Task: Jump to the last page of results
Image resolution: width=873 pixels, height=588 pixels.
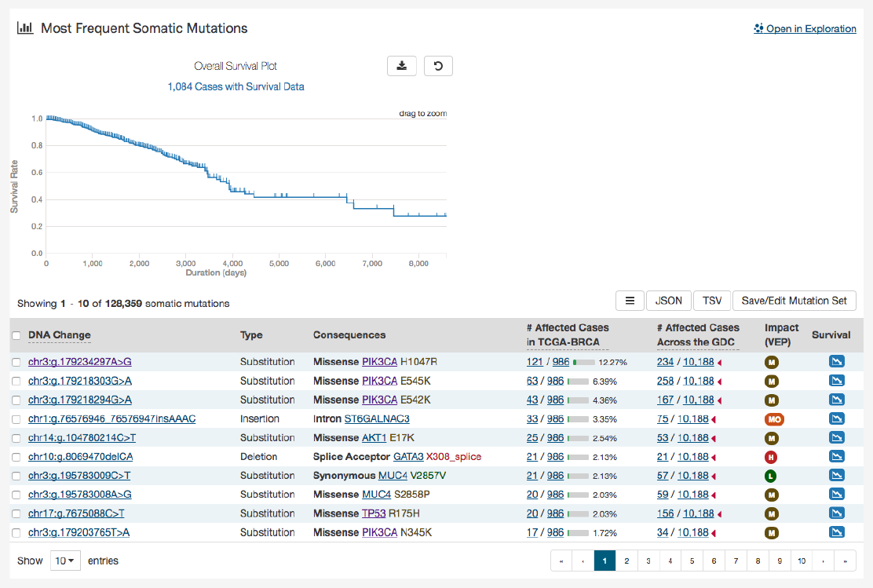Action: [x=845, y=561]
